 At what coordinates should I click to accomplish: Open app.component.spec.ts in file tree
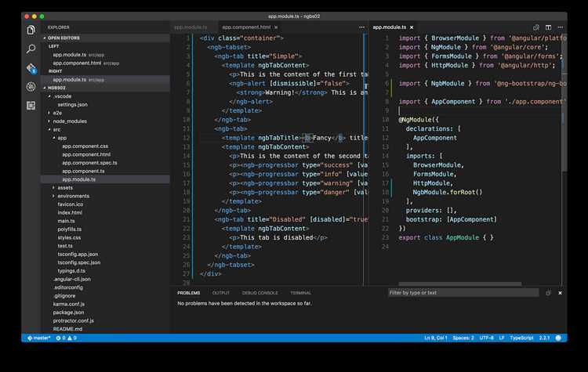tap(89, 163)
